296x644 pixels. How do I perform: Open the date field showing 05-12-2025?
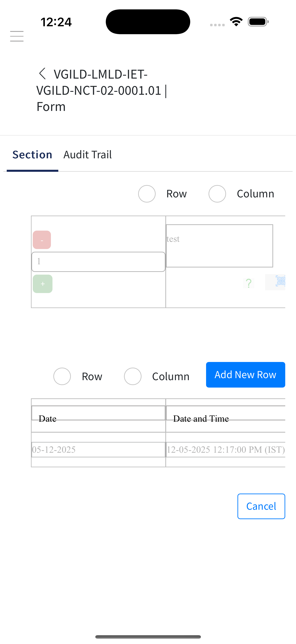[x=98, y=450]
